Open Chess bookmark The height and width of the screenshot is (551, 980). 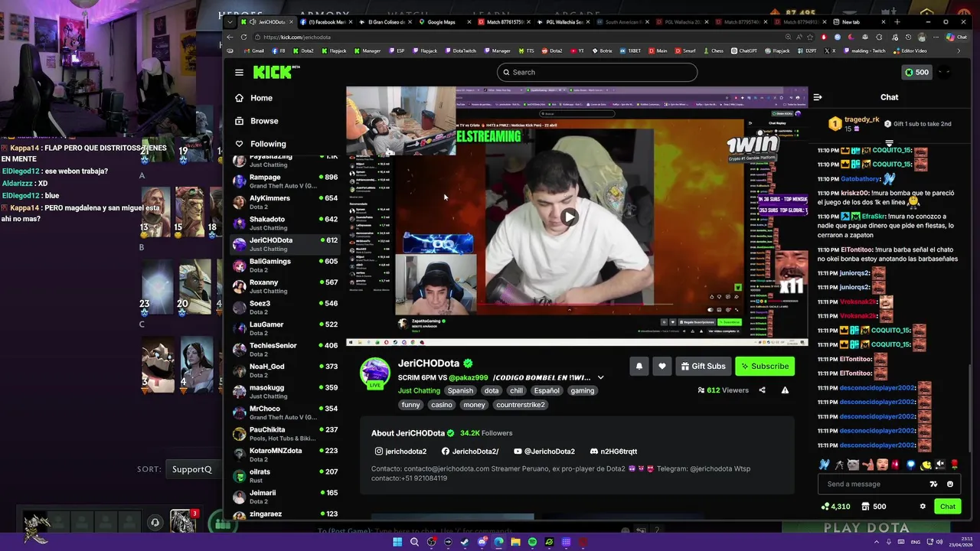pyautogui.click(x=713, y=51)
